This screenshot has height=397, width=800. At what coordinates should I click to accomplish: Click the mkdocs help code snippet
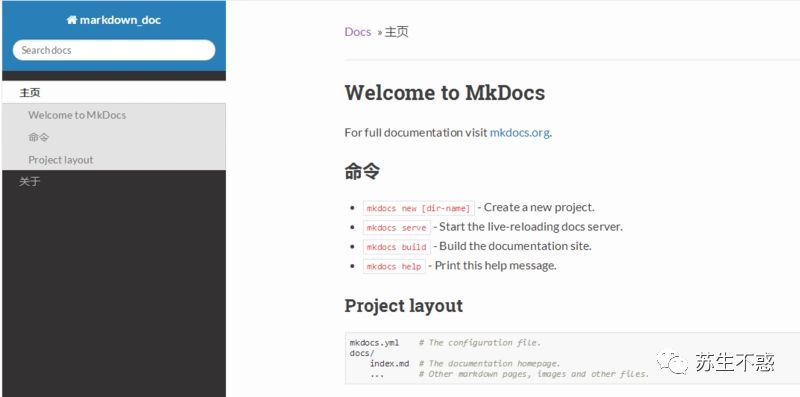click(394, 266)
